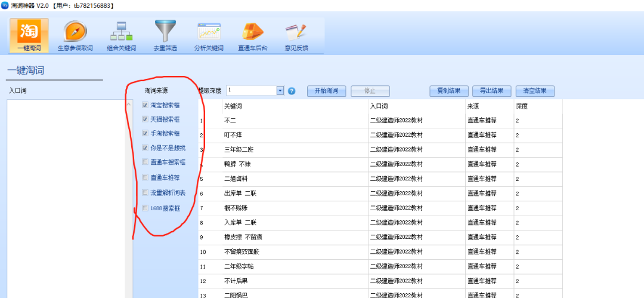Click the 来源 column header

(x=490, y=106)
